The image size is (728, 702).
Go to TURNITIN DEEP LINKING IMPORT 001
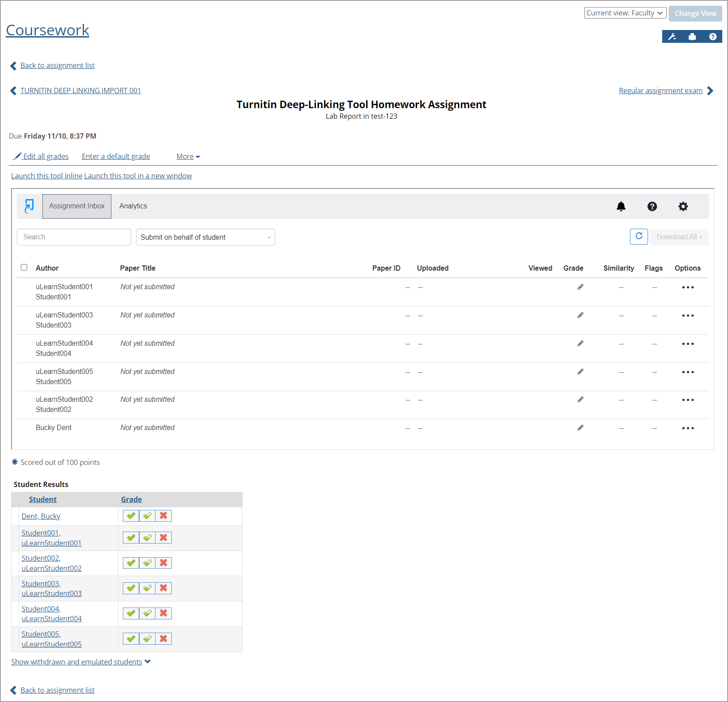click(x=81, y=91)
